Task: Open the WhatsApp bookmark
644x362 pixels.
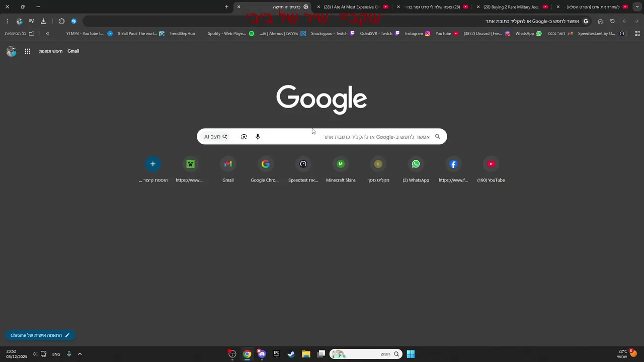Action: tap(528, 34)
